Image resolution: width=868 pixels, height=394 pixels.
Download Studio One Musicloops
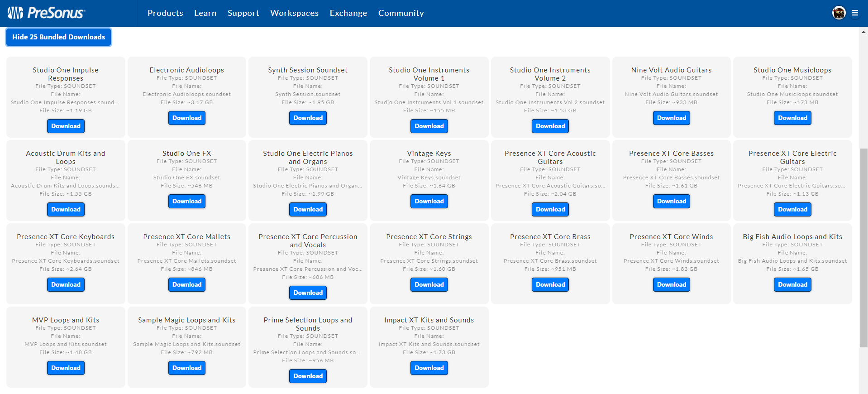tap(792, 118)
